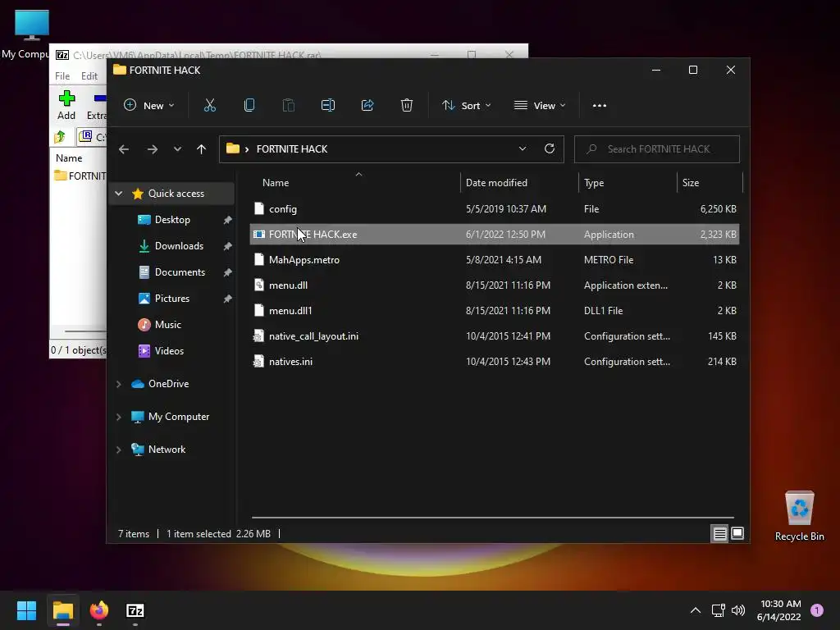The image size is (840, 630).
Task: Sort by the Type column header
Action: pos(628,183)
